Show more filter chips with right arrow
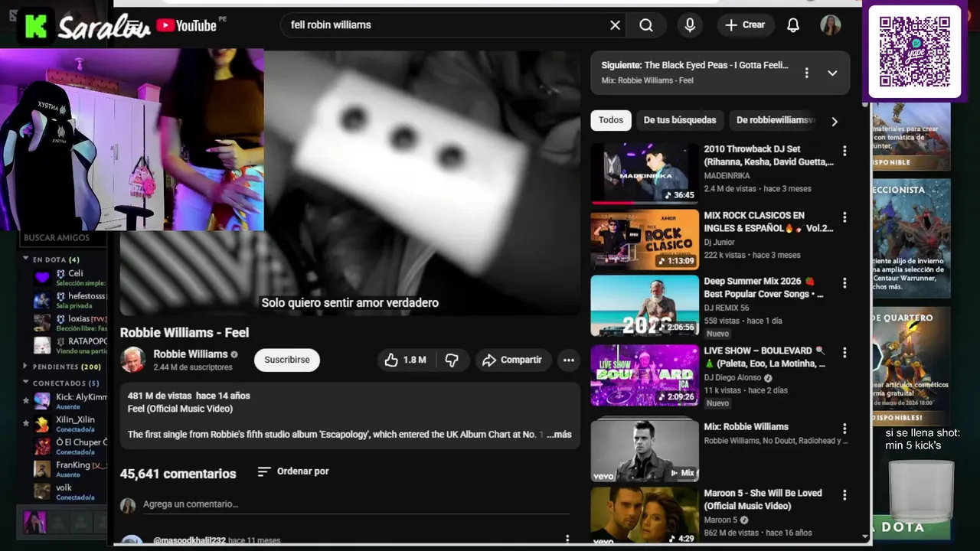Viewport: 980px width, 551px height. pyautogui.click(x=835, y=121)
